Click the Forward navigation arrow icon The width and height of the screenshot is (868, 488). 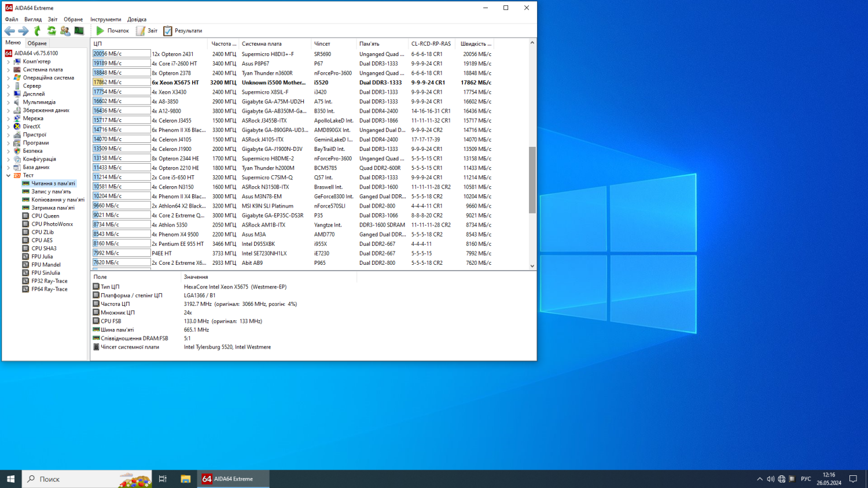(23, 31)
